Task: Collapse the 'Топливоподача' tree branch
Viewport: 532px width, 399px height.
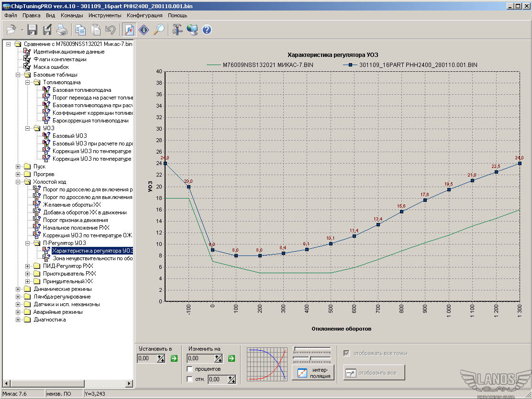Action: coord(28,82)
